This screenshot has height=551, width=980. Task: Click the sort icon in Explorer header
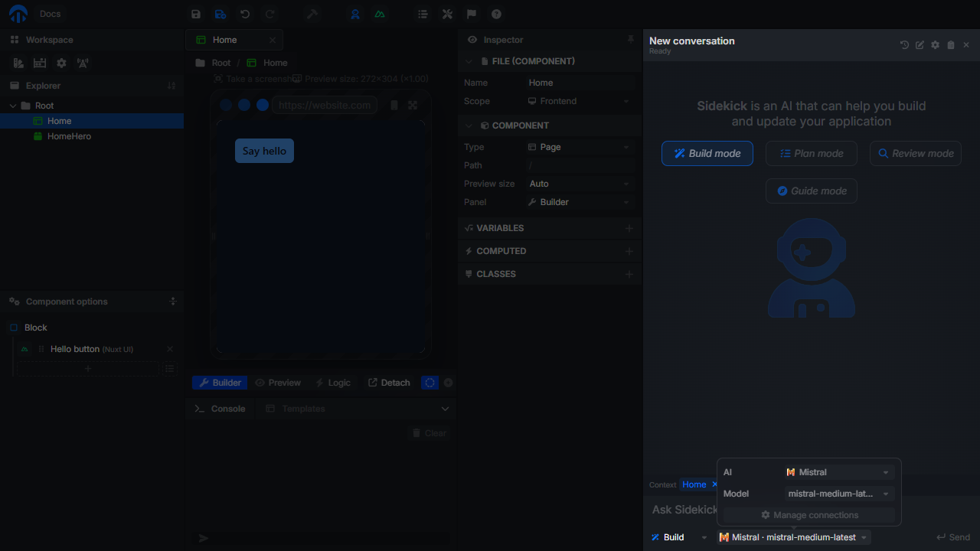pyautogui.click(x=171, y=86)
